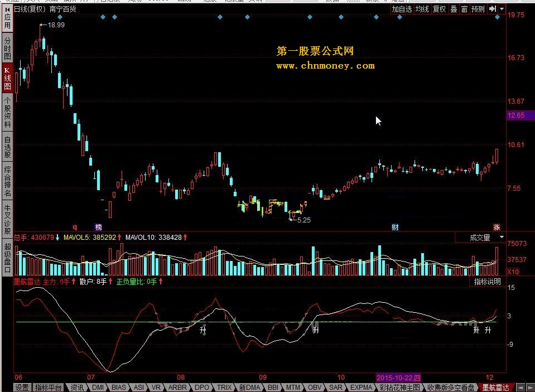The height and width of the screenshot is (392, 535).
Task: Click 指标说明 indicator description button
Action: point(487,282)
